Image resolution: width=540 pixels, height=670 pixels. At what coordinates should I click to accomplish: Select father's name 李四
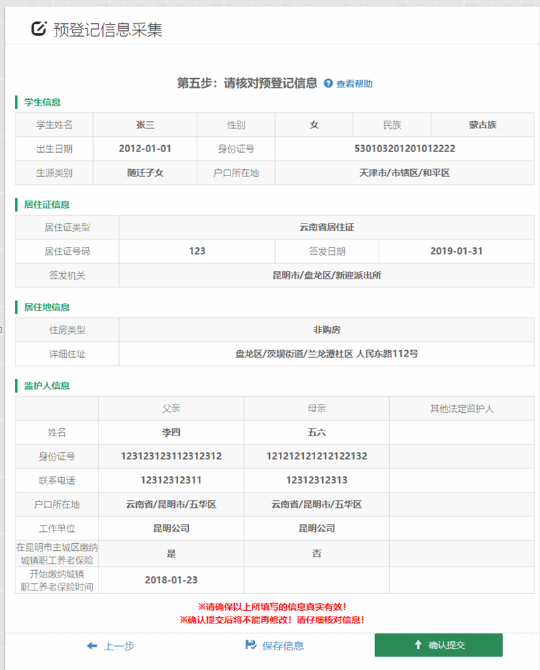coord(171,432)
